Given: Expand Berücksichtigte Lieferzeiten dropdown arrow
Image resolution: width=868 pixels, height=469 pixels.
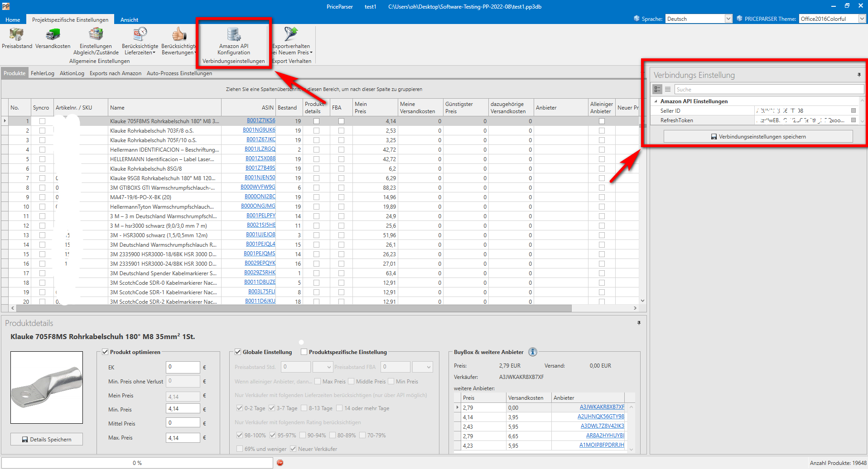Looking at the screenshot, I should 154,53.
